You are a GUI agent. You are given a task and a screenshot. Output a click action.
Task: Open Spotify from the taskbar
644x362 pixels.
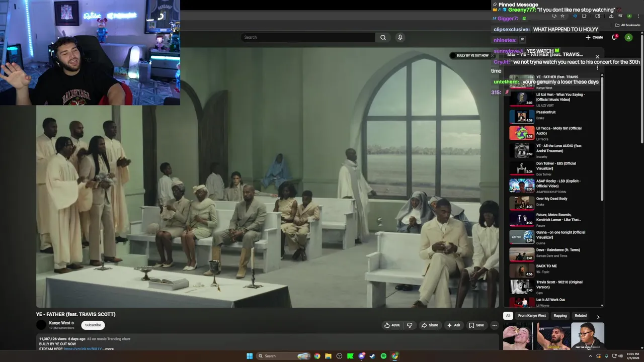(383, 356)
